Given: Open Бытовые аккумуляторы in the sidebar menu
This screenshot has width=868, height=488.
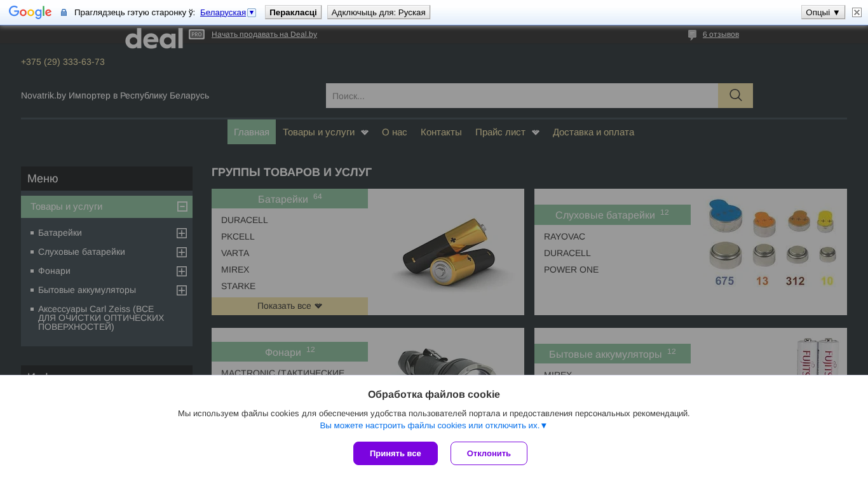Looking at the screenshot, I should coord(87,290).
